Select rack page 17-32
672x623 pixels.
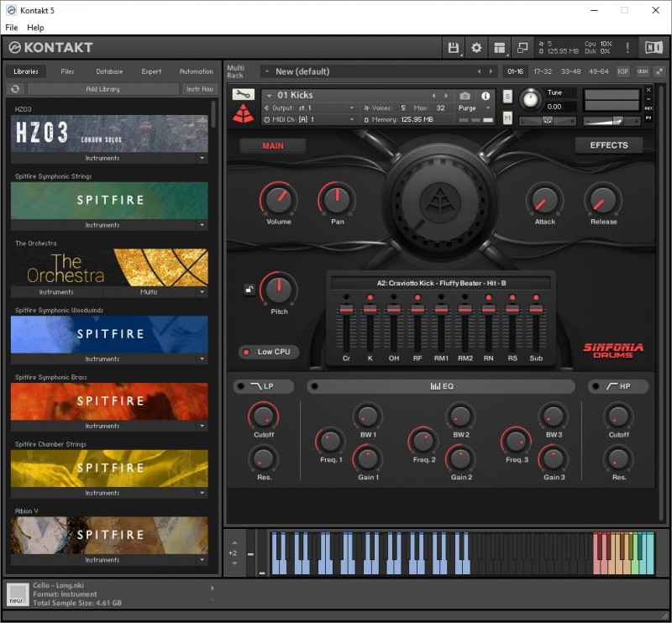pyautogui.click(x=543, y=71)
